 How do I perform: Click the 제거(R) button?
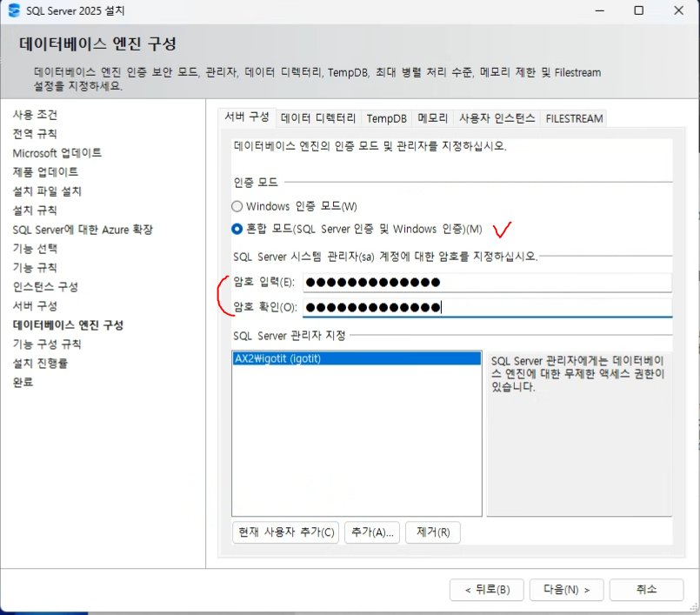[x=433, y=532]
